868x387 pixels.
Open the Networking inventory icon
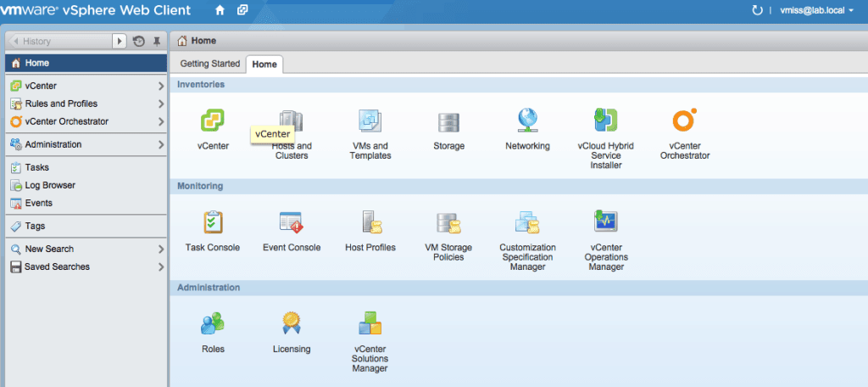click(527, 121)
